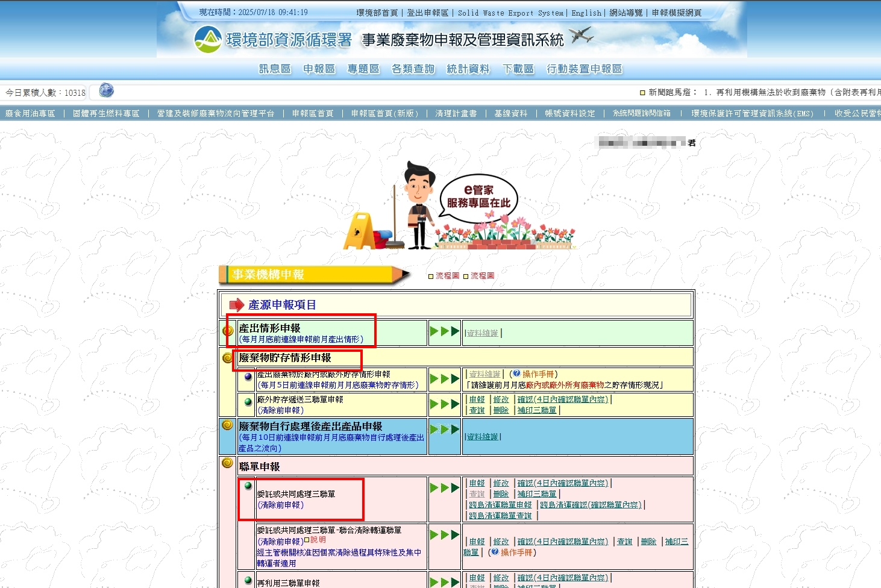This screenshot has width=881, height=588.
Task: Open the 各類查詢 navigation menu
Action: (413, 69)
